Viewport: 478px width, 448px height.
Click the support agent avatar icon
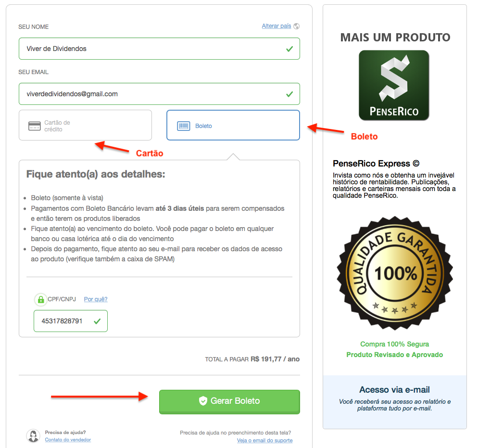[x=33, y=436]
